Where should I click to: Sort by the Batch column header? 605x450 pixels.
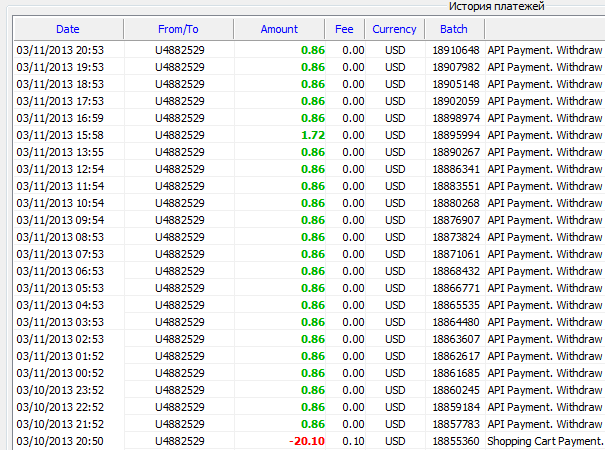(x=452, y=29)
